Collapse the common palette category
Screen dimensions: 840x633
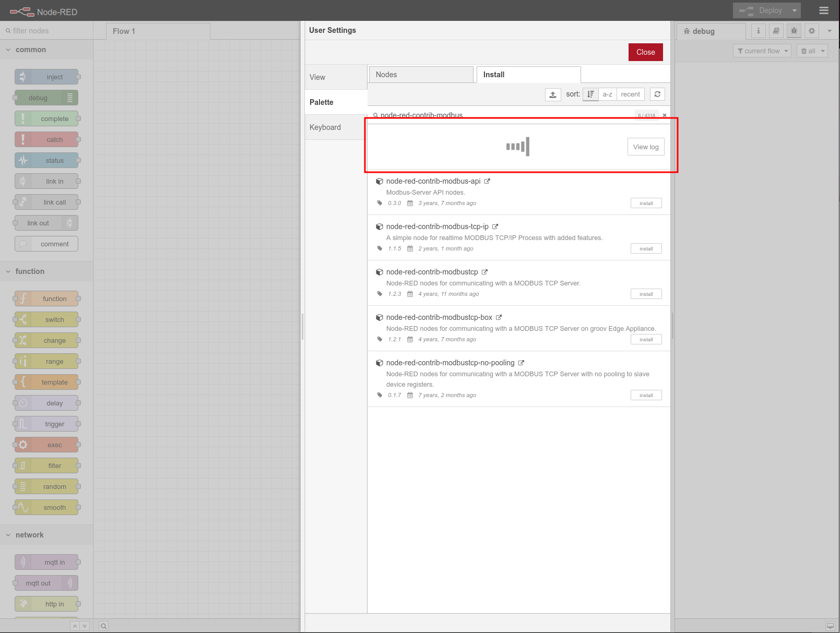8,50
